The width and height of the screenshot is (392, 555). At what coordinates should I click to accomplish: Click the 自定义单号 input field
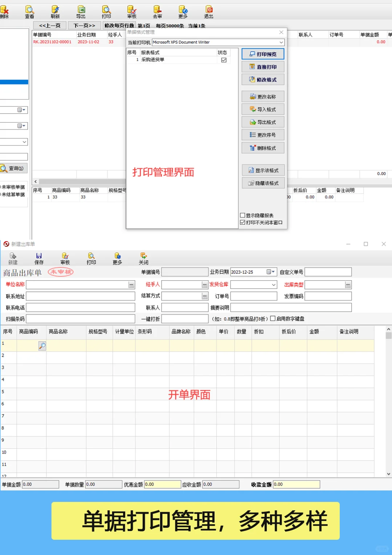click(328, 272)
